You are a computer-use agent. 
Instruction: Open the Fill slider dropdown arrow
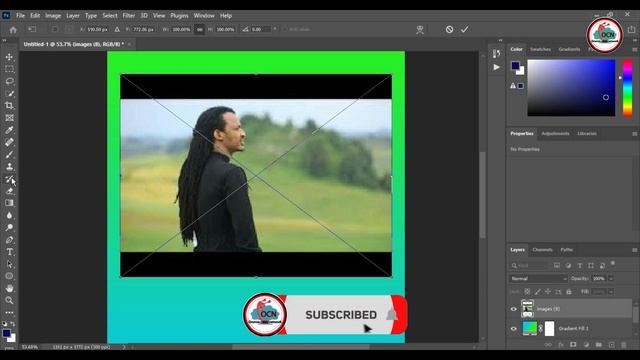pos(611,291)
